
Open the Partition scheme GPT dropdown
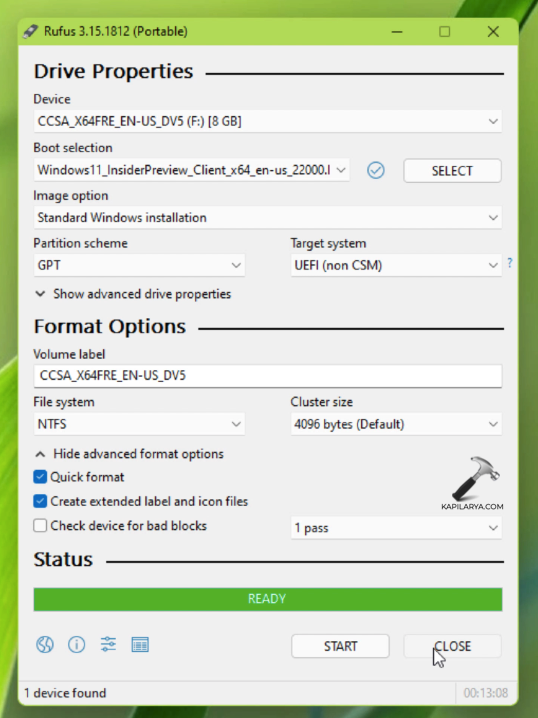point(139,265)
